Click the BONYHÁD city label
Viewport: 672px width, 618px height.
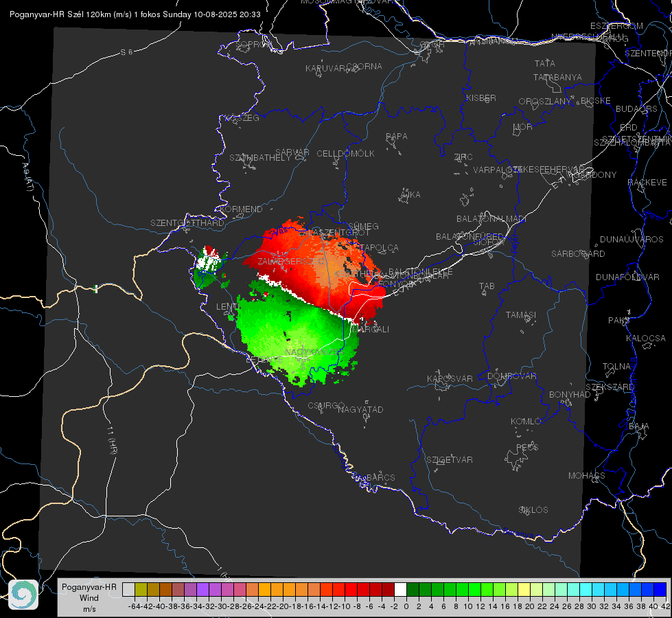click(x=570, y=395)
